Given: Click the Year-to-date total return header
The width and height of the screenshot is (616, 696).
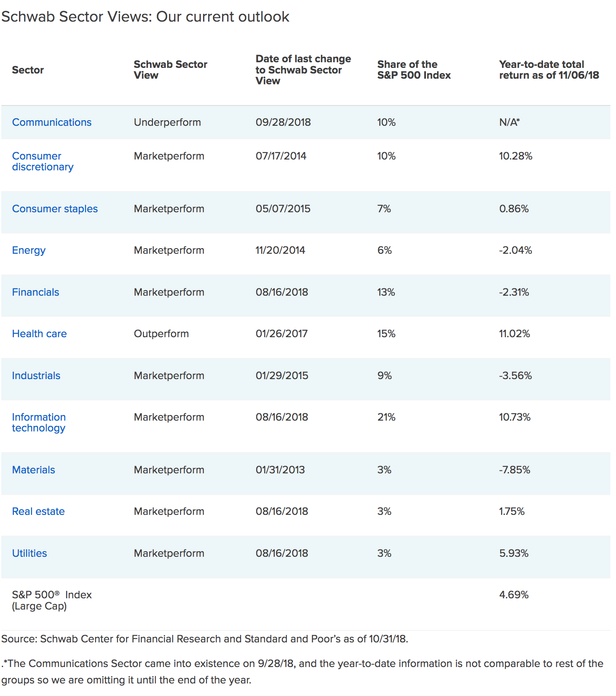Looking at the screenshot, I should 549,70.
